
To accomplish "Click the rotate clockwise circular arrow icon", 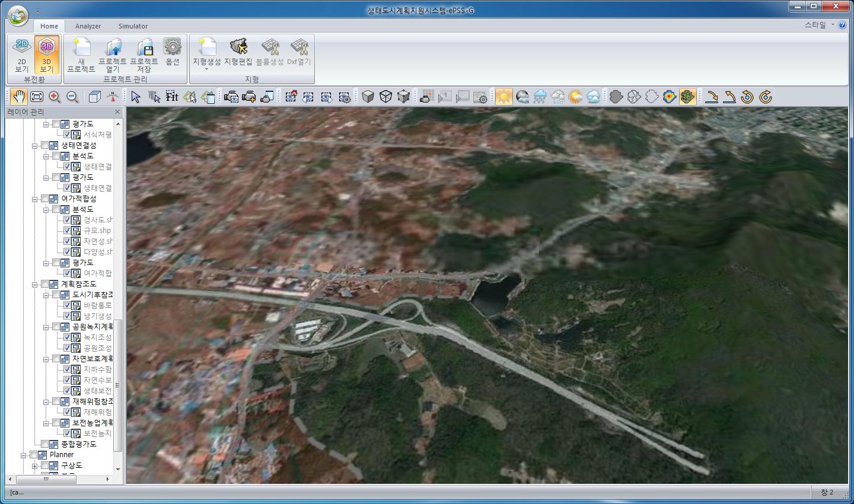I will coord(765,97).
